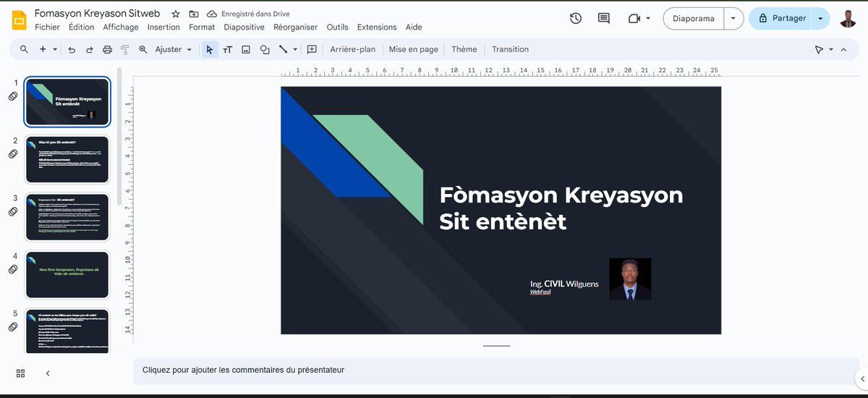
Task: Open the Affichage menu
Action: click(x=120, y=27)
